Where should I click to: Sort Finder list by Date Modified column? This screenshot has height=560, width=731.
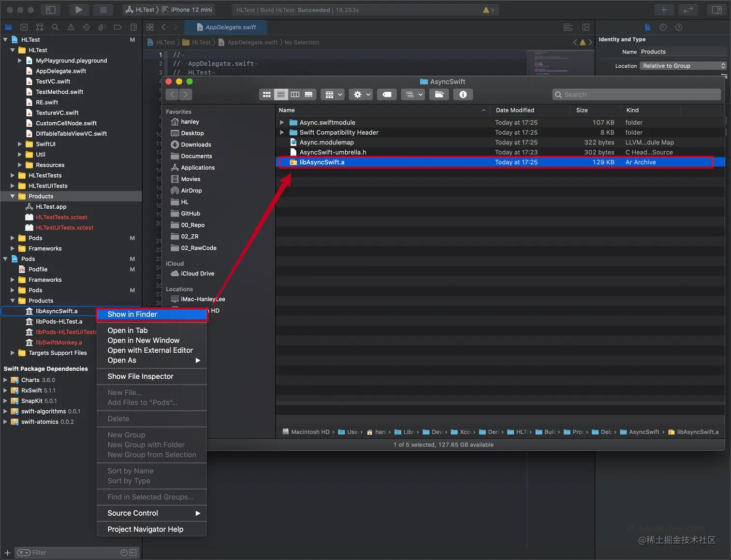pyautogui.click(x=530, y=110)
